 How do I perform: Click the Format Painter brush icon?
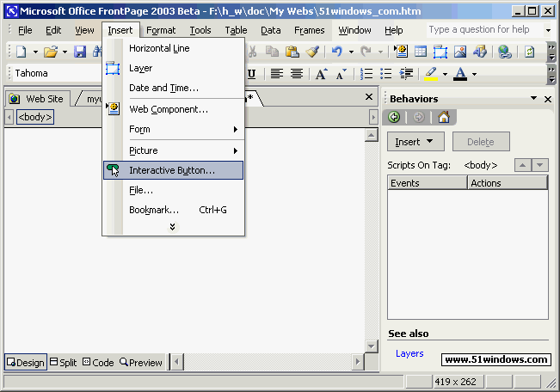pyautogui.click(x=313, y=52)
